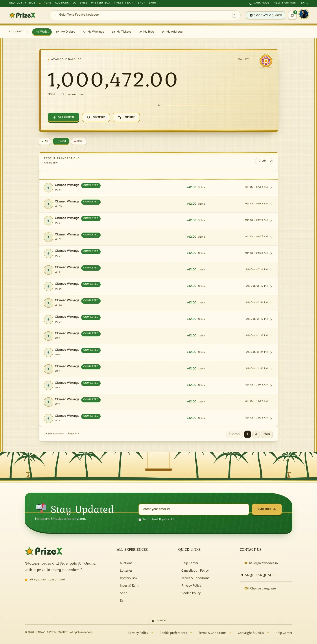Viewport: 317px width, 644px height.
Task: Open Mystery Box in top navigation
Action: 100,3
